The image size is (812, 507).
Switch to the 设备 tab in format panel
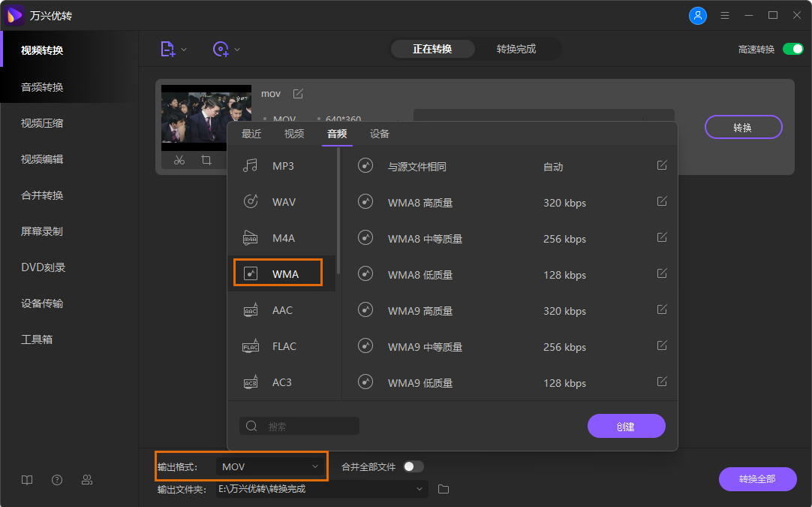[379, 134]
